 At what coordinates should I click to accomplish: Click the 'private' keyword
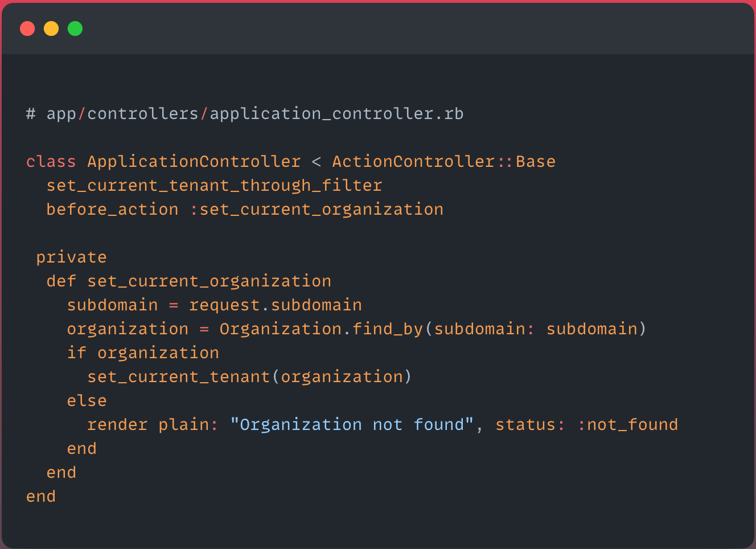[x=71, y=257]
